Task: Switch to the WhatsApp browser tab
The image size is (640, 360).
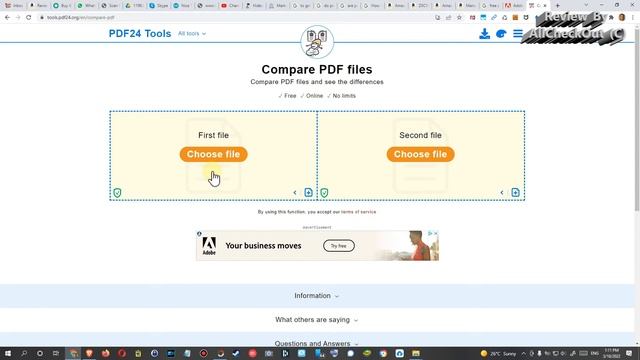Action: (87, 6)
